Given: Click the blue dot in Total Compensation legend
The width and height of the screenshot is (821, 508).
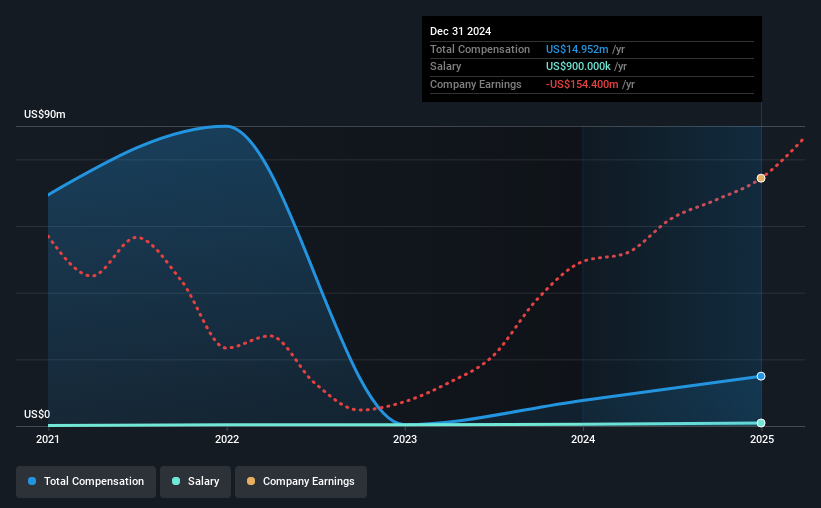Looking at the screenshot, I should pyautogui.click(x=32, y=481).
